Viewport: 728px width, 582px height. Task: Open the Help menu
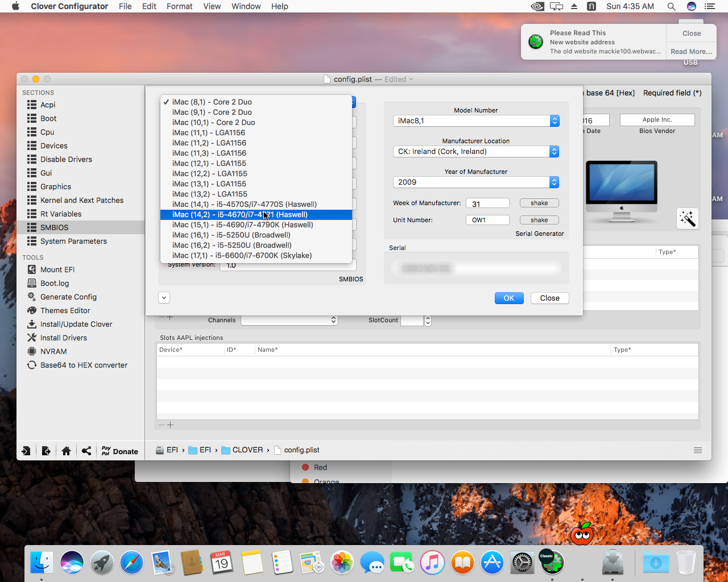pyautogui.click(x=279, y=6)
